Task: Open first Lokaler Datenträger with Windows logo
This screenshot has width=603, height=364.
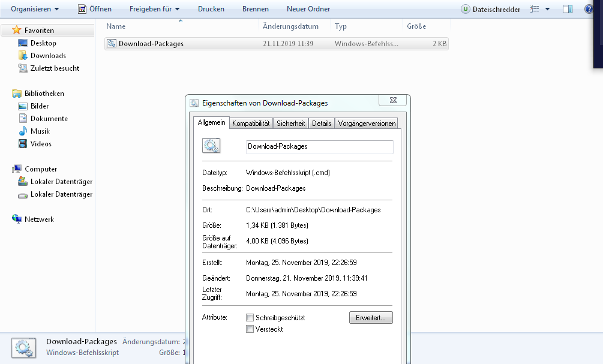Action: click(61, 182)
